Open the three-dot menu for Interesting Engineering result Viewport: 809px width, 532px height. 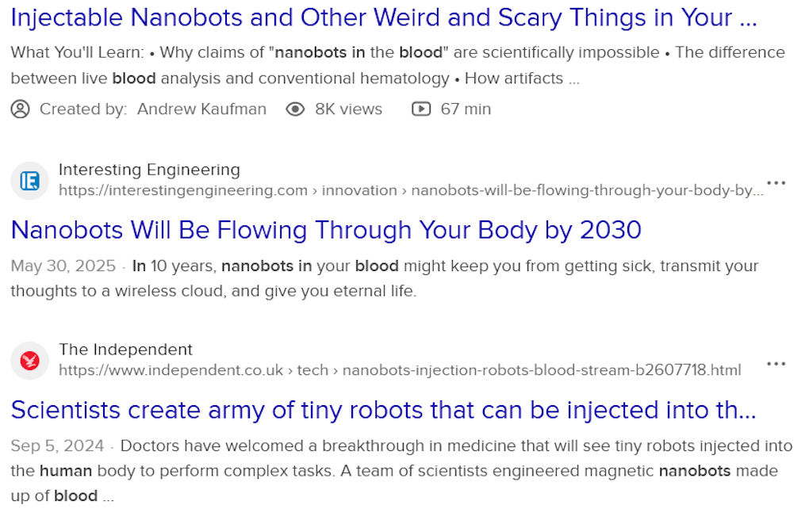click(776, 183)
